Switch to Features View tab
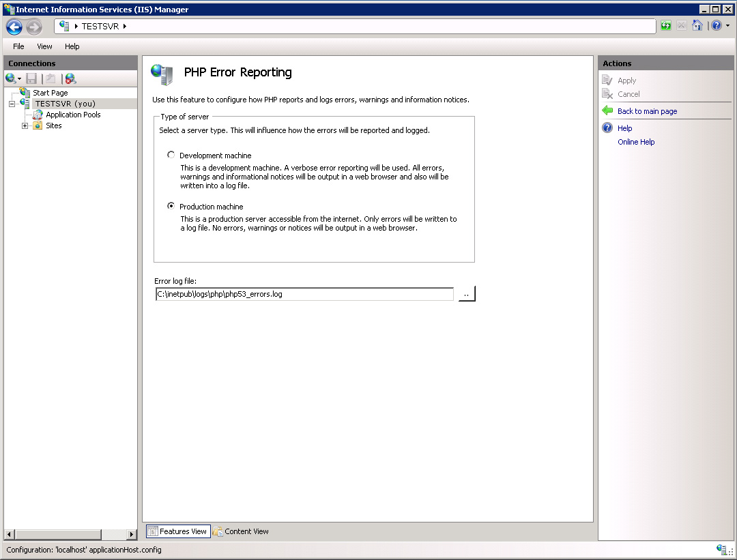 pos(178,531)
